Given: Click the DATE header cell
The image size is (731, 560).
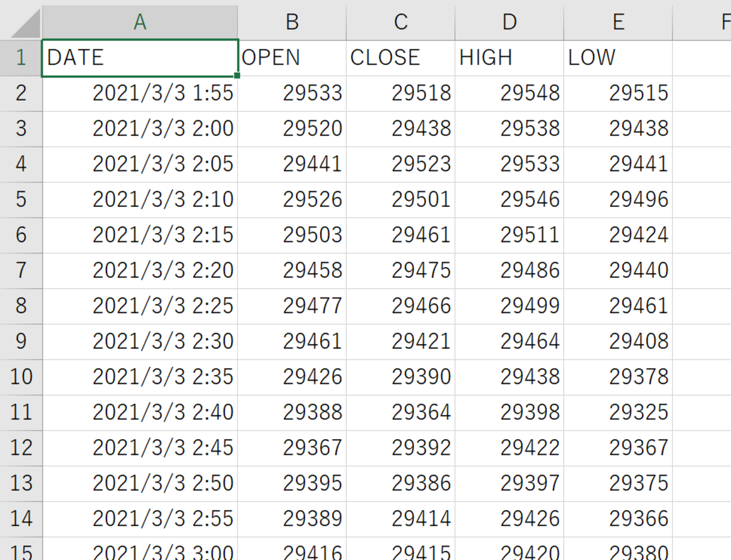Looking at the screenshot, I should tap(140, 58).
